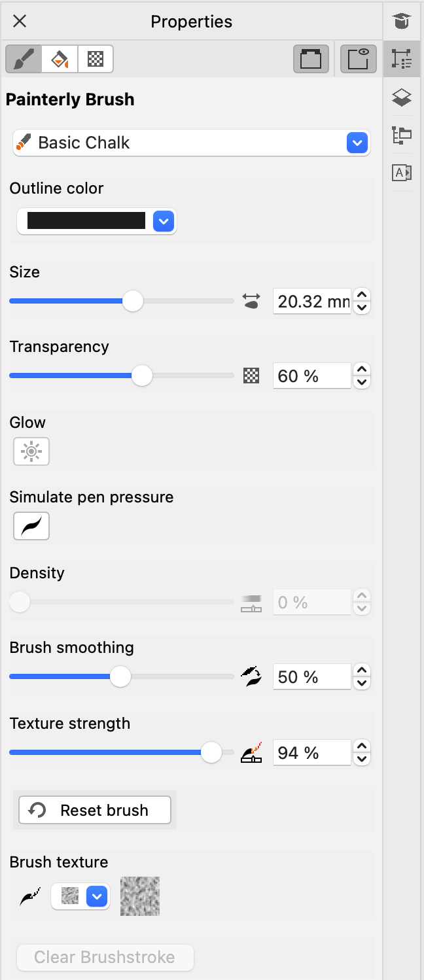
Task: Open the Objects layers docker icon
Action: (x=402, y=97)
